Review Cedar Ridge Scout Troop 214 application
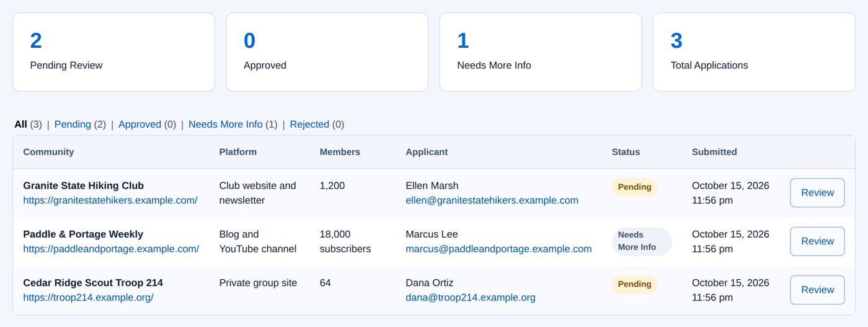The height and width of the screenshot is (327, 868). click(x=817, y=290)
